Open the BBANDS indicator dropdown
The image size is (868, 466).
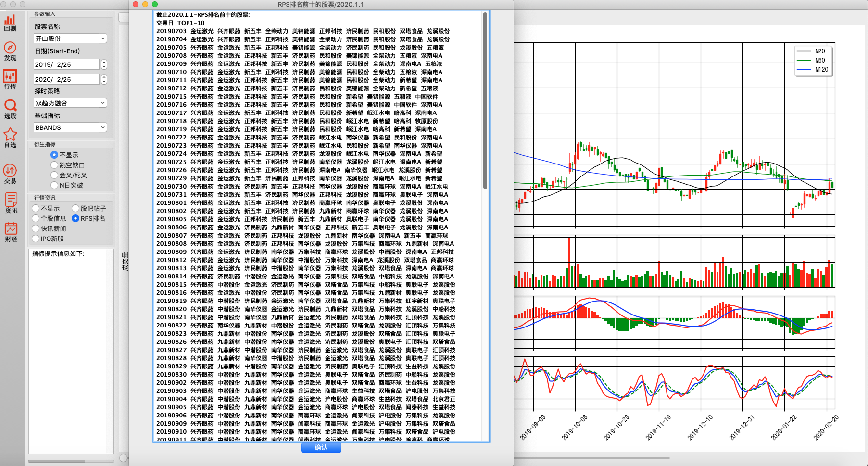(70, 127)
